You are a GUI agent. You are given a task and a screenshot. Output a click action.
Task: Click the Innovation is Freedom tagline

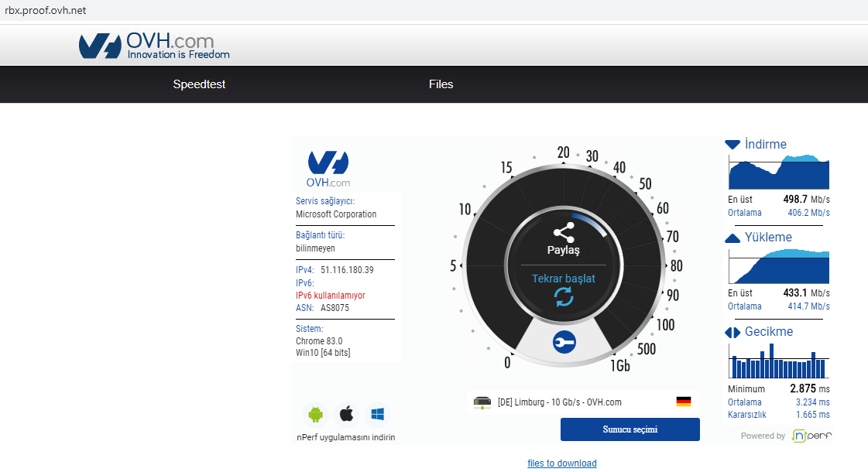click(178, 54)
